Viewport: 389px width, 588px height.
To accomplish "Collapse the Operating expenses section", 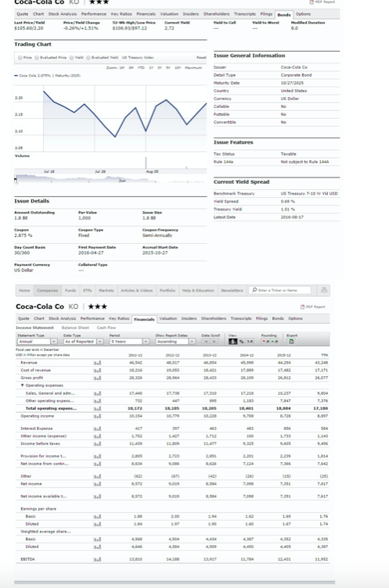I will point(23,385).
